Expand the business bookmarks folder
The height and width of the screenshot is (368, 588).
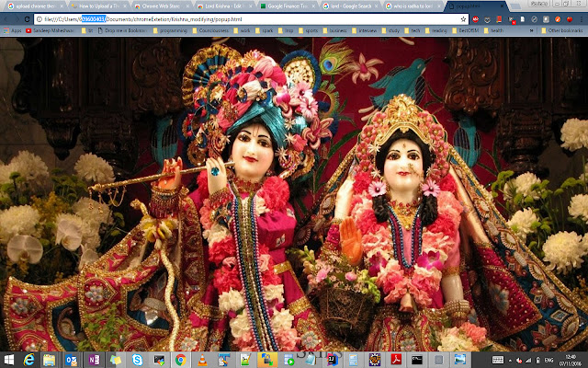334,30
